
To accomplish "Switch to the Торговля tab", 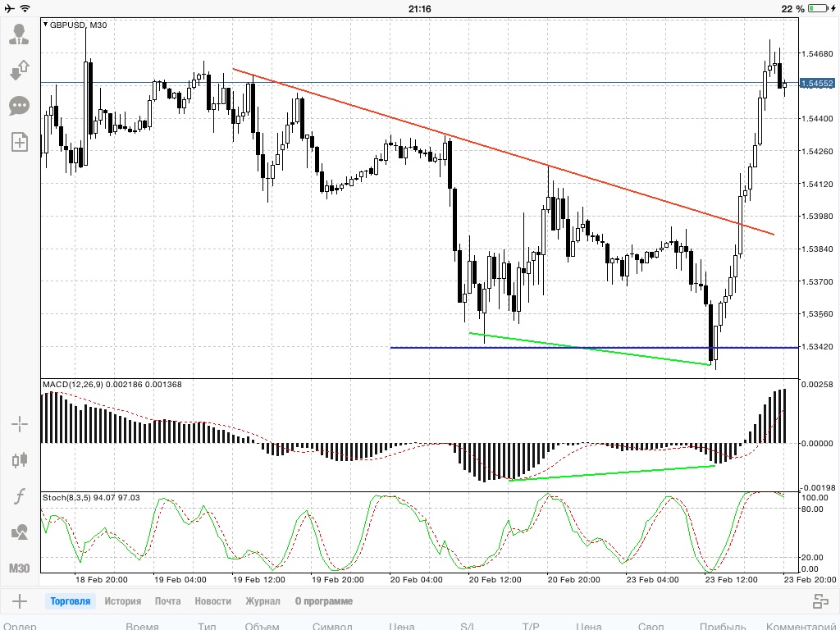I will click(71, 601).
